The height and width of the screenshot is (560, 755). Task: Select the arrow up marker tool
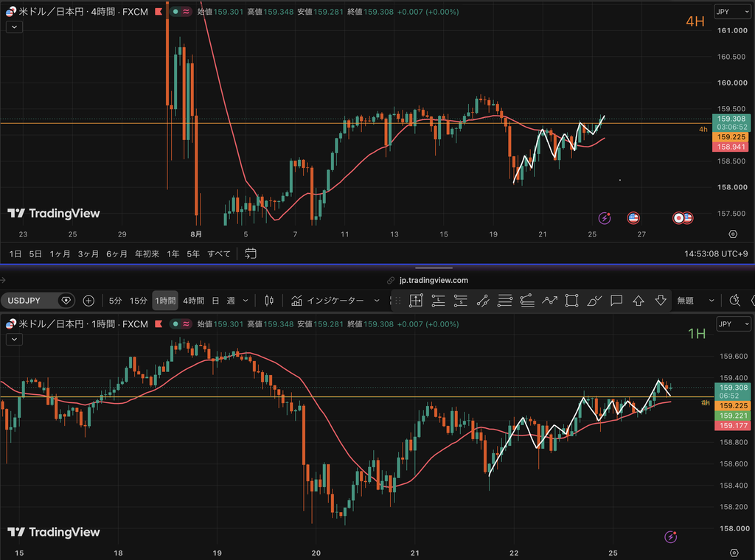639,301
